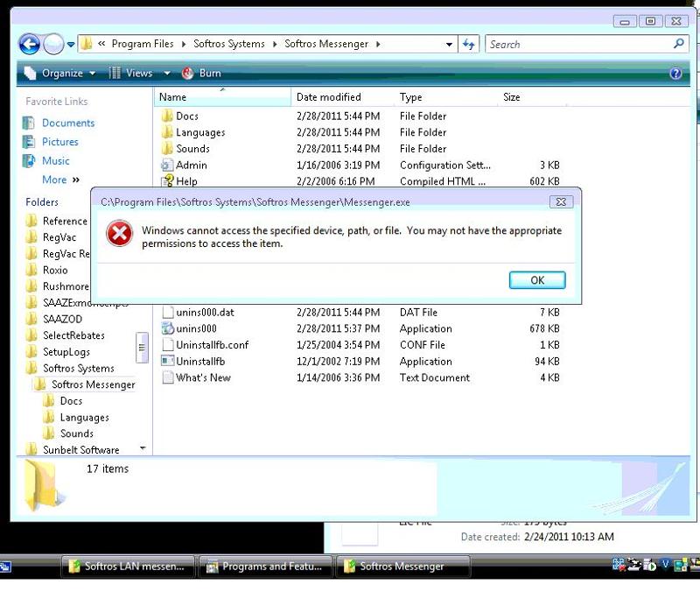Image resolution: width=700 pixels, height=592 pixels.
Task: Open Pictures in Favorite Links
Action: (x=60, y=142)
